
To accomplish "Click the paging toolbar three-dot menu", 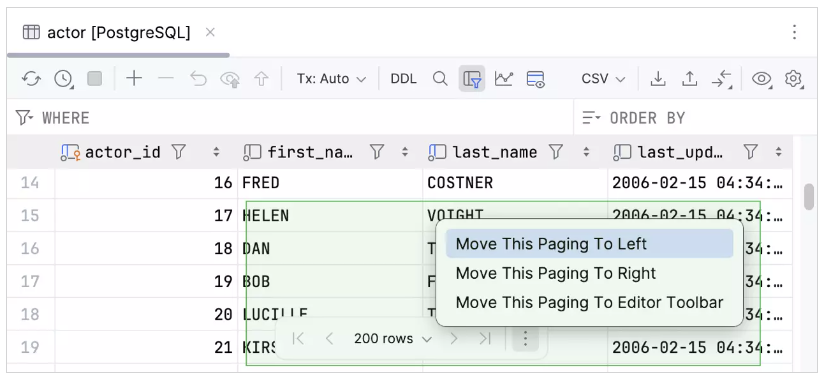I will [x=525, y=339].
